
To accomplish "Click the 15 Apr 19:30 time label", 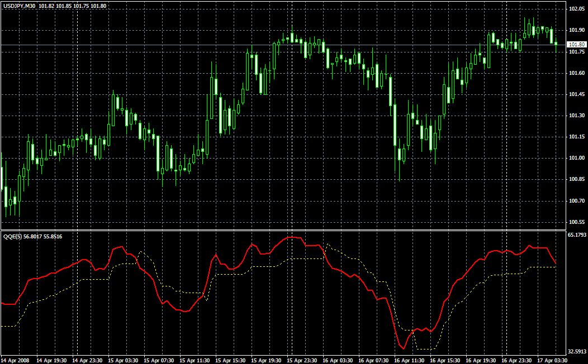I will pos(266,360).
